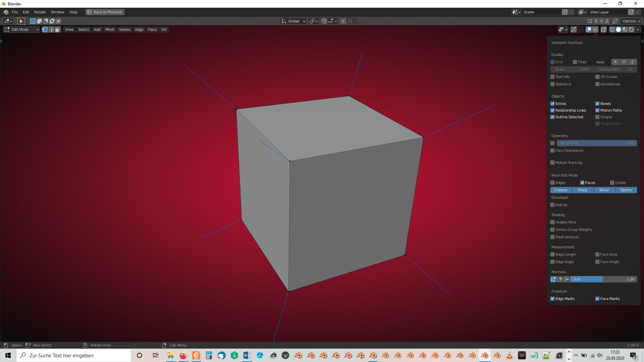The image size is (644, 362).
Task: Enable Face Orientation overlay
Action: [x=552, y=150]
